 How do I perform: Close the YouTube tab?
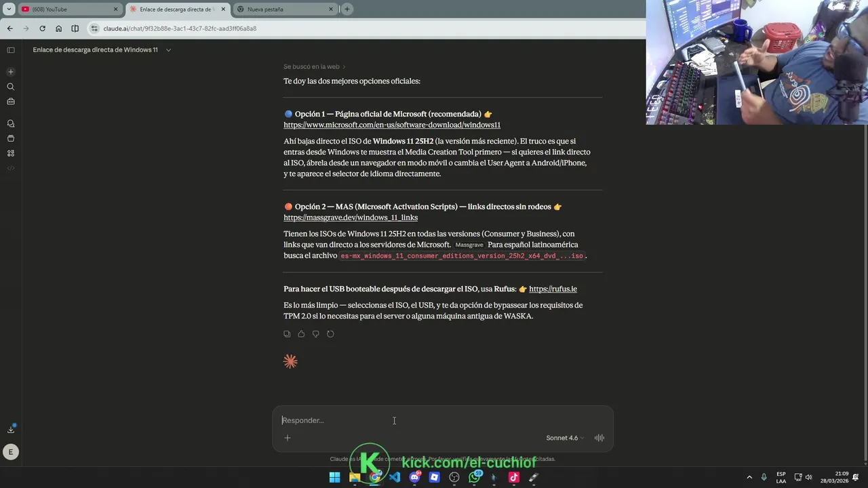(115, 9)
